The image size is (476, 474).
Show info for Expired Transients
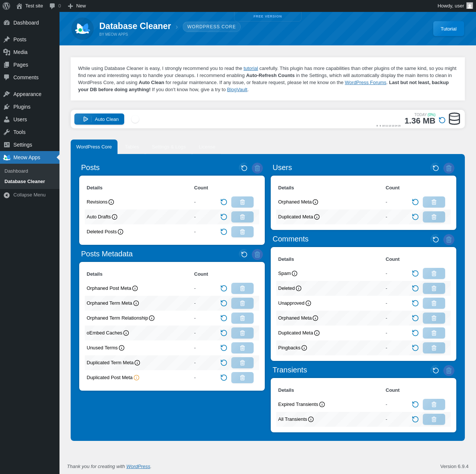click(322, 404)
